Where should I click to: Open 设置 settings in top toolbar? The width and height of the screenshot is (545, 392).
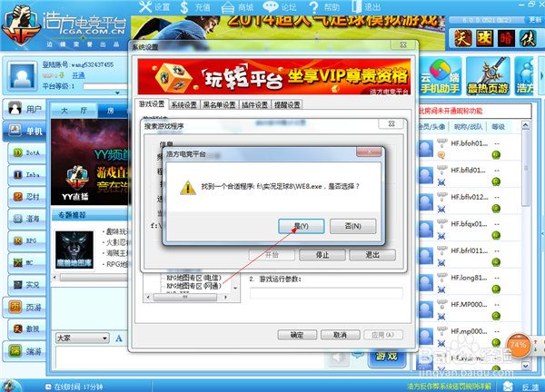click(x=154, y=7)
